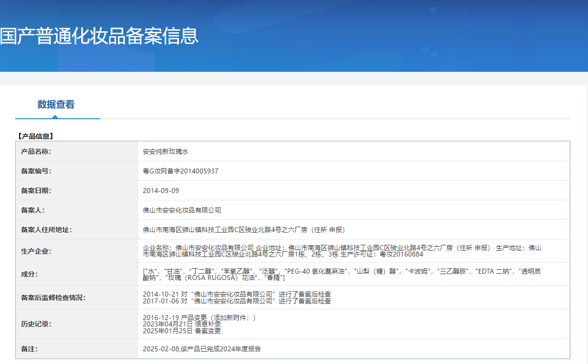Select the 2017-01-06 inspection record line
Viewport: 588px width, 364px height.
[x=237, y=301]
